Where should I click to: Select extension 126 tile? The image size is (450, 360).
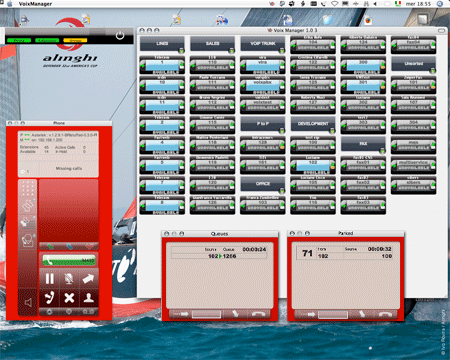212,205
